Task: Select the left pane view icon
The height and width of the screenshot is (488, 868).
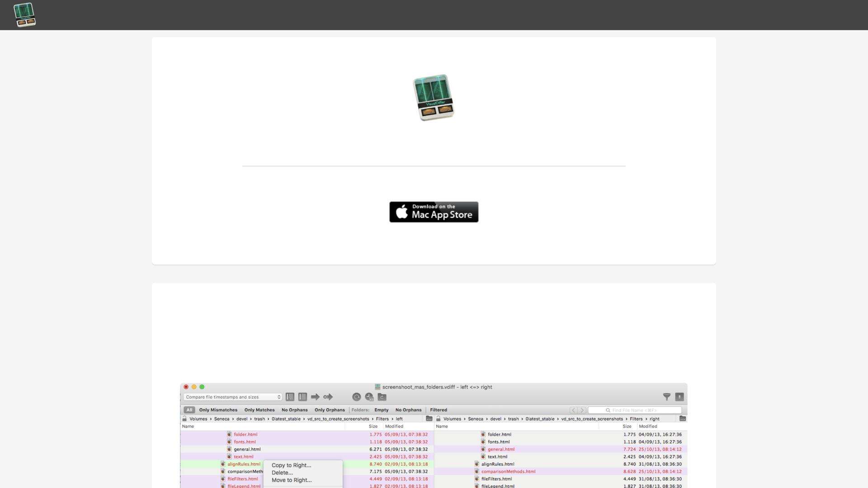Action: (290, 397)
